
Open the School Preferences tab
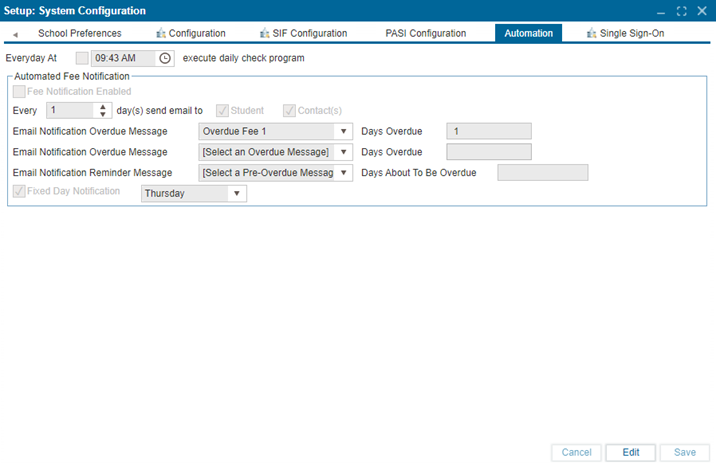[79, 34]
